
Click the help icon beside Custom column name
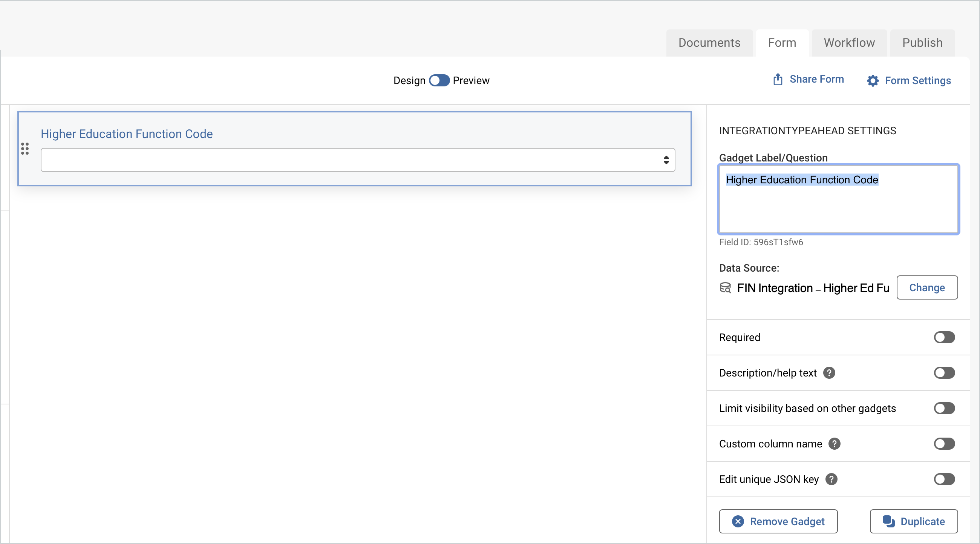[x=834, y=444]
